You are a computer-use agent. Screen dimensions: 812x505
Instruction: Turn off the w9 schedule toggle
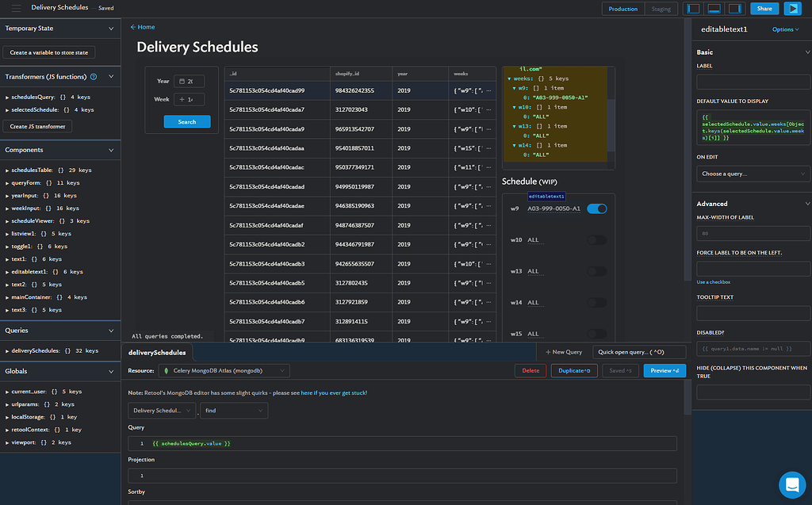(x=597, y=209)
